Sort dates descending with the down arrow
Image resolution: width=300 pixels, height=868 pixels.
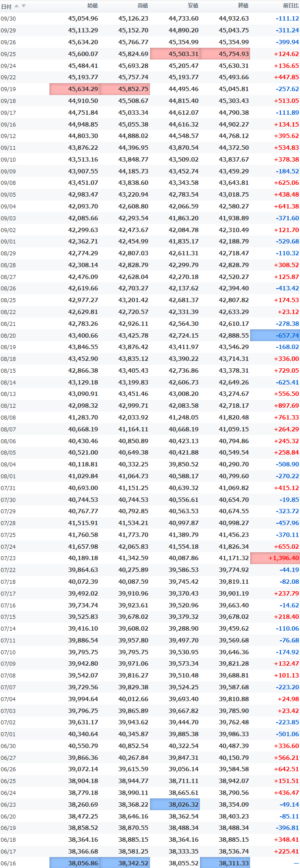click(x=24, y=6)
